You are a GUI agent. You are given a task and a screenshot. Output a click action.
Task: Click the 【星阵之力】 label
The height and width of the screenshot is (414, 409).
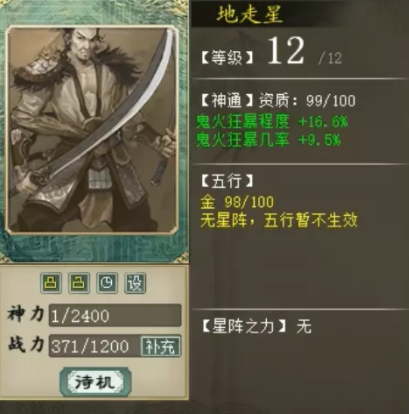(x=244, y=326)
